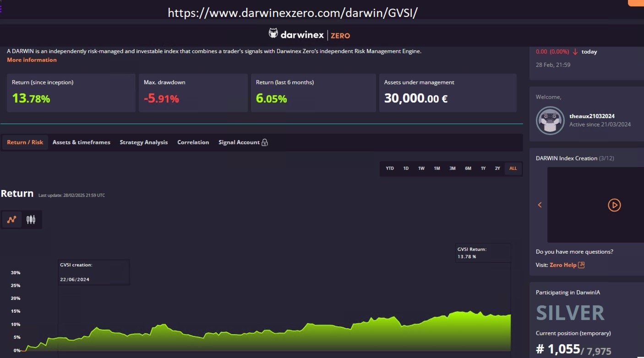
Task: Switch to candlestick chart view icon
Action: click(31, 220)
